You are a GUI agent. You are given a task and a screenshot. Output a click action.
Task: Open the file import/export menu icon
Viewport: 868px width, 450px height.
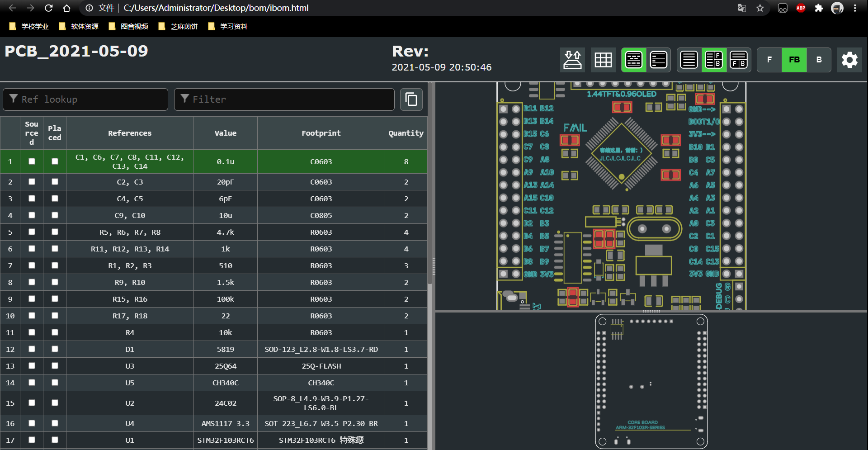click(572, 60)
